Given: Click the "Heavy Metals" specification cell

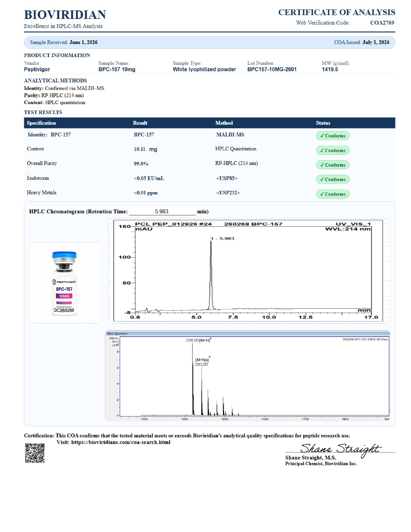Looking at the screenshot, I should tap(41, 193).
